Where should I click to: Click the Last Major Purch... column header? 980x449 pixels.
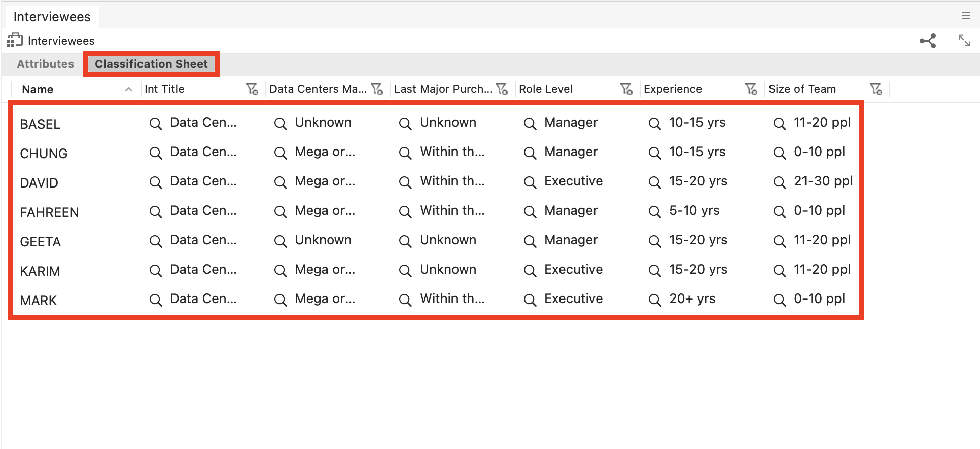[x=443, y=89]
